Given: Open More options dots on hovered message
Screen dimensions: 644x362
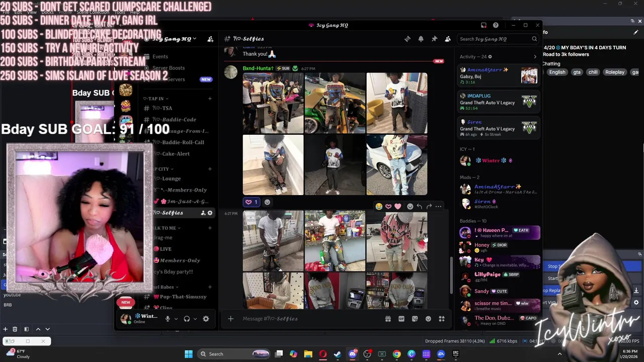Looking at the screenshot, I should pyautogui.click(x=438, y=207).
